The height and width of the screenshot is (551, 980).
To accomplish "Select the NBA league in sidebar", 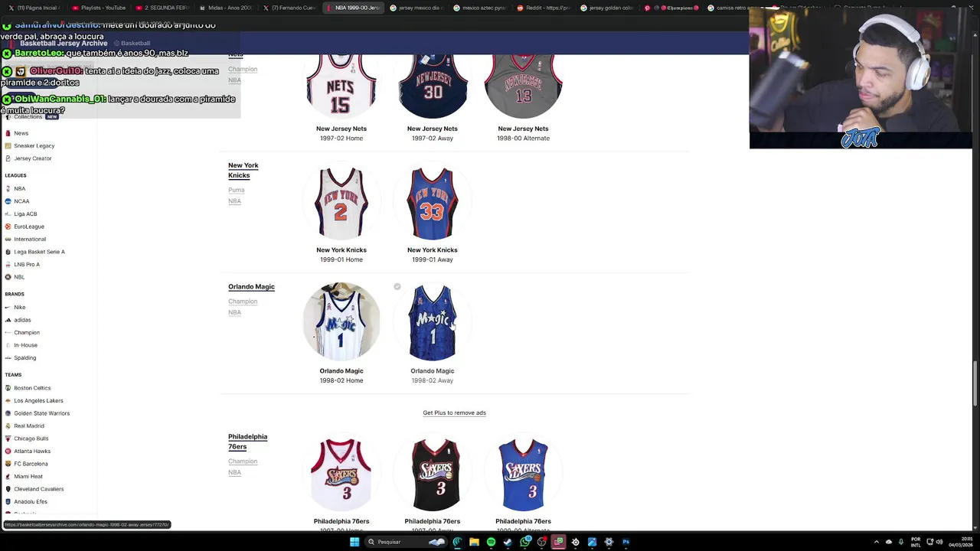I will tap(15, 188).
